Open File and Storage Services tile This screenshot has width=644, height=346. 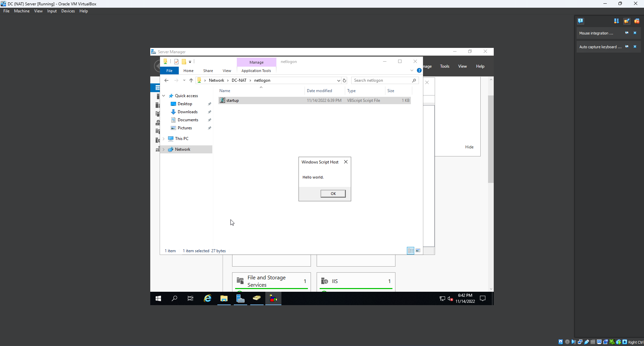coord(271,281)
